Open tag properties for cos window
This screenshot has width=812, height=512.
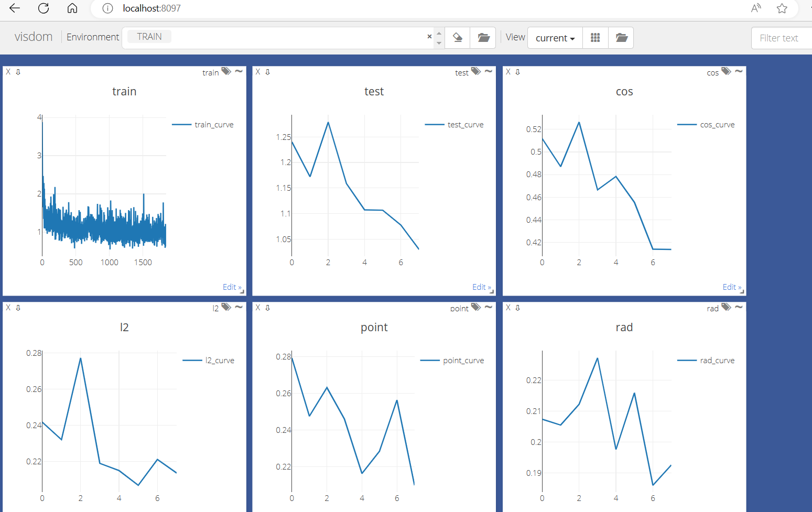pos(726,71)
